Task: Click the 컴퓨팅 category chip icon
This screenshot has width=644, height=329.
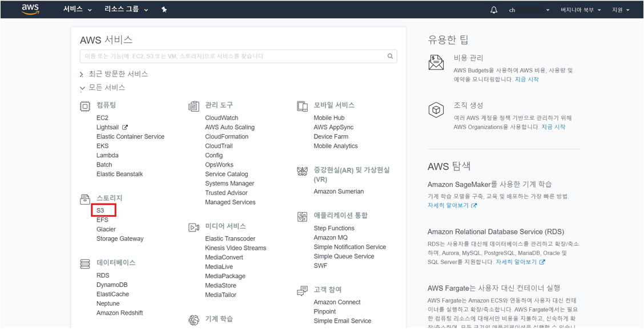Action: coord(85,106)
